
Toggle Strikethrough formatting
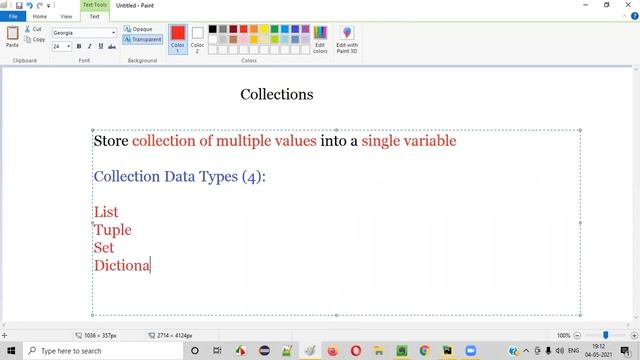111,47
